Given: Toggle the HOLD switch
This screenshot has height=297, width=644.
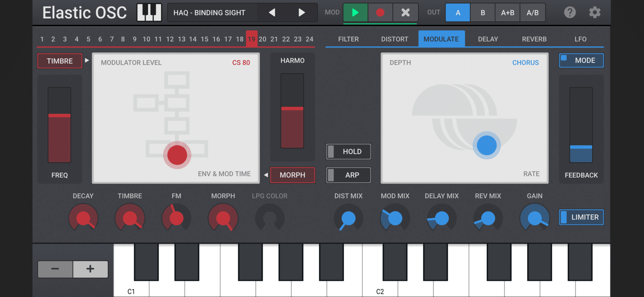Looking at the screenshot, I should [x=348, y=151].
